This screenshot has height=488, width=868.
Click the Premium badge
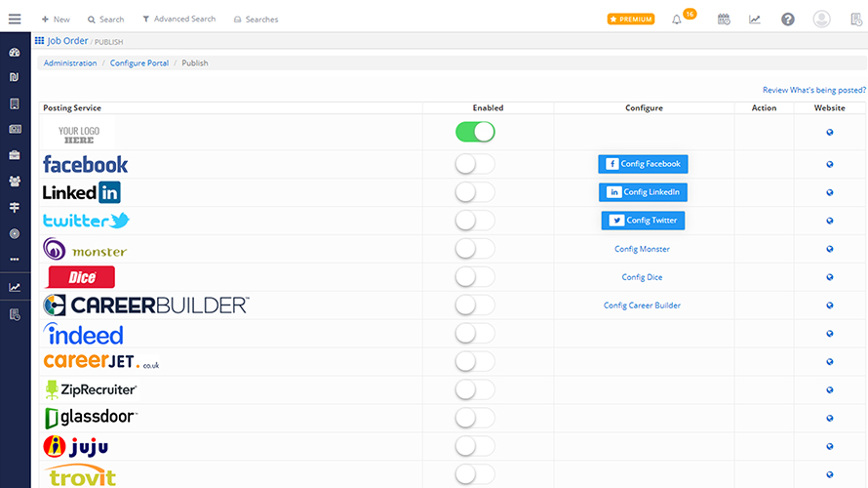coord(631,20)
